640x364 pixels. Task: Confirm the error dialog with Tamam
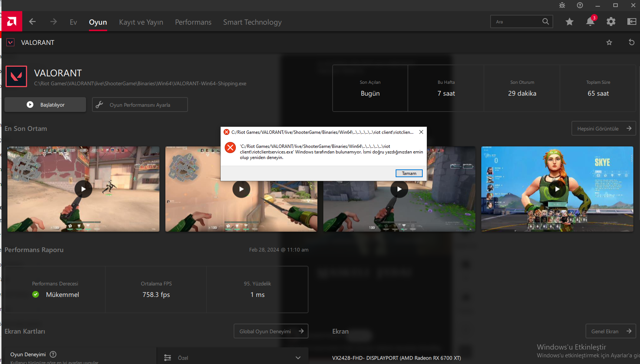pyautogui.click(x=409, y=173)
